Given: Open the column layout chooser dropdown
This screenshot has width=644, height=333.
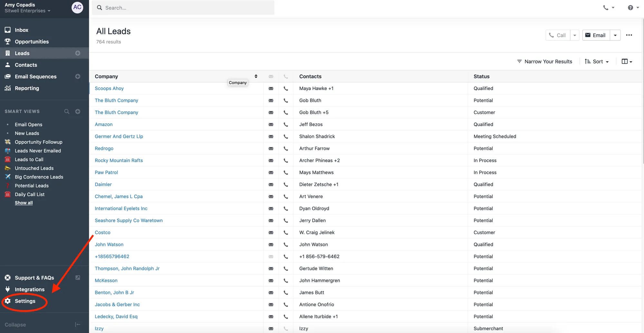Looking at the screenshot, I should [627, 62].
